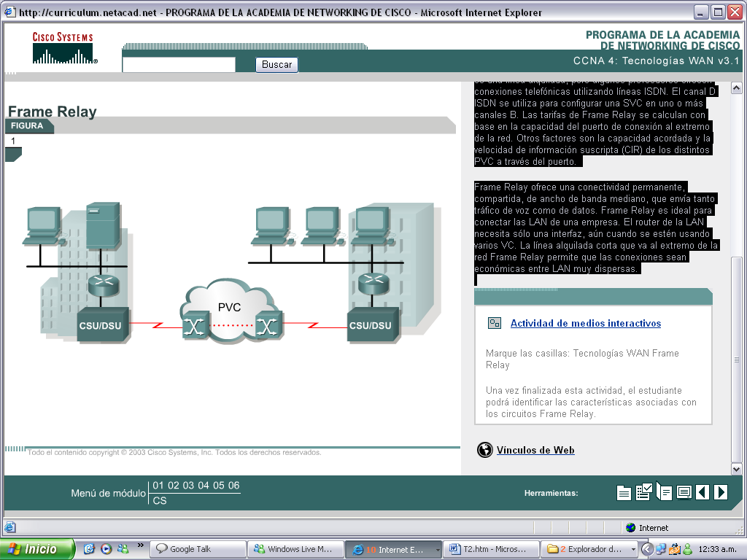Open the document page tool icon

[x=624, y=493]
